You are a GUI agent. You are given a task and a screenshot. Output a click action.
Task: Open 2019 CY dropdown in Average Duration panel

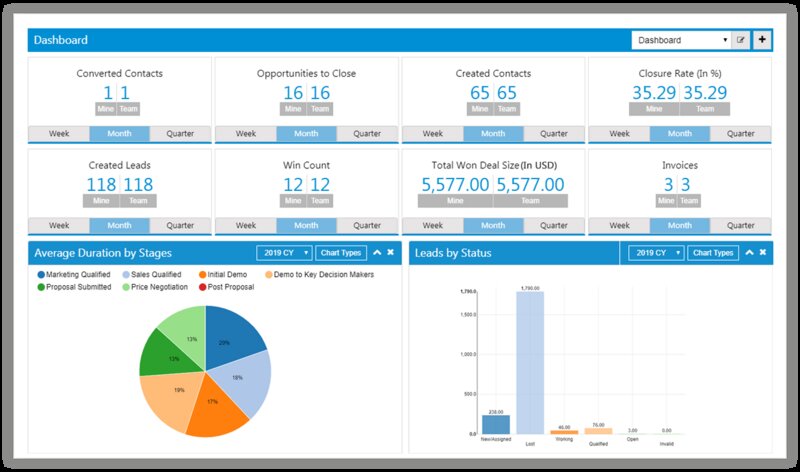[x=284, y=253]
